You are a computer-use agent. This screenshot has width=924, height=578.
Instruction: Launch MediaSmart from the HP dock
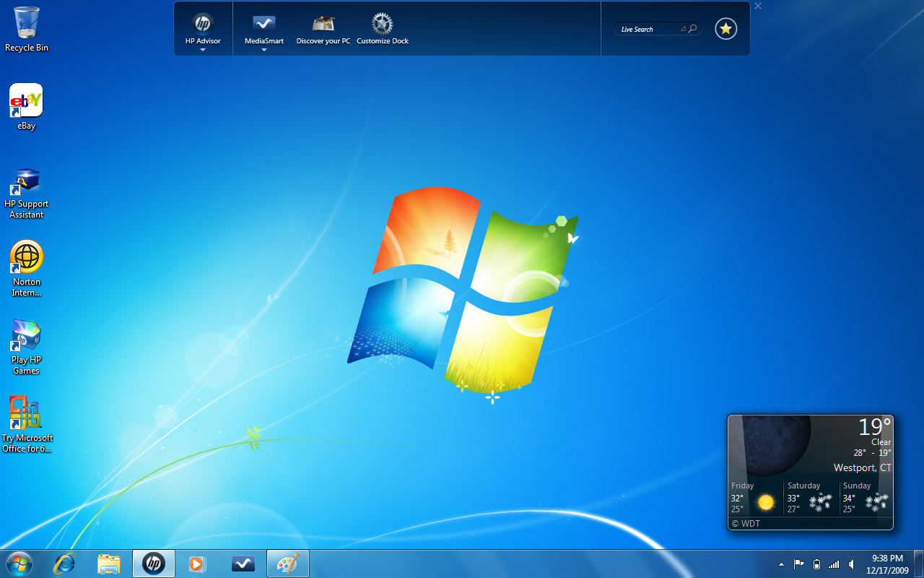(264, 29)
